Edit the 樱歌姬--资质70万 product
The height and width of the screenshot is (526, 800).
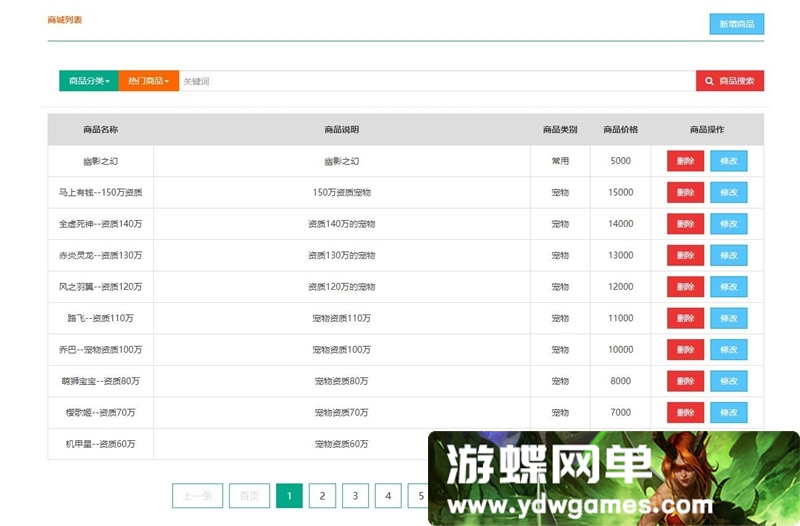click(x=729, y=412)
